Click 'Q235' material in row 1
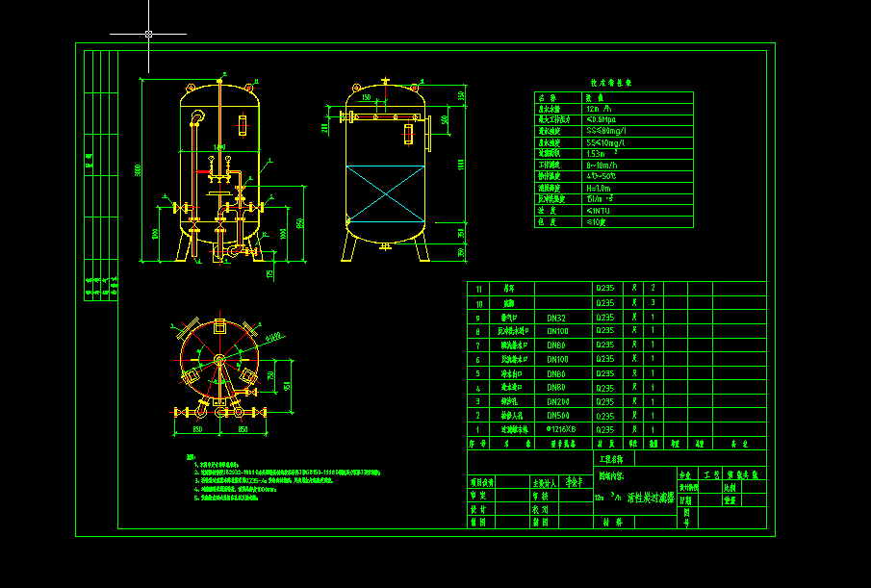 pyautogui.click(x=605, y=430)
